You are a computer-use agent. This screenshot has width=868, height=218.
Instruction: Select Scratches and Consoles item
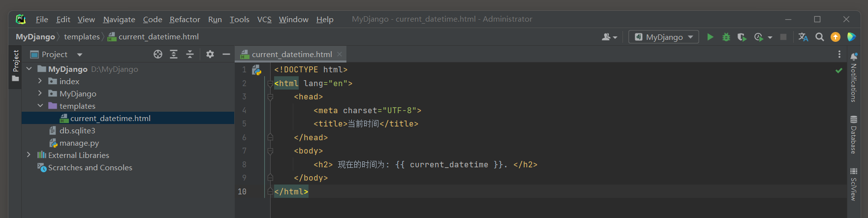[128, 167]
